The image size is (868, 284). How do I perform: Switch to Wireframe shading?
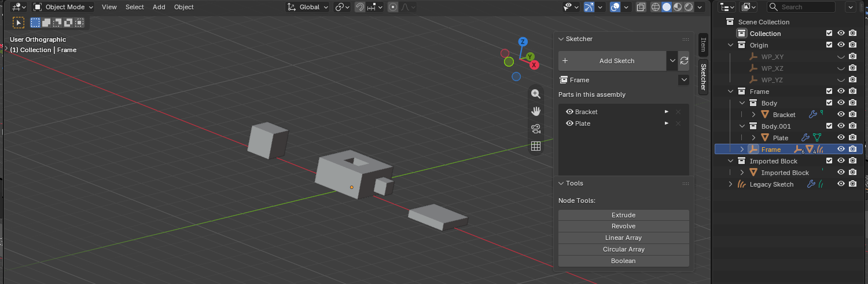pyautogui.click(x=656, y=7)
